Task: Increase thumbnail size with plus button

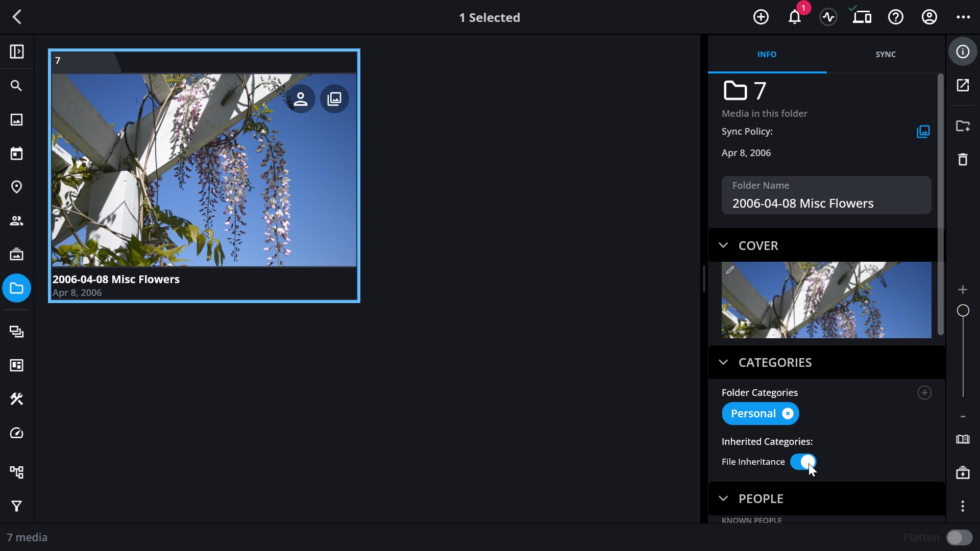Action: tap(963, 289)
